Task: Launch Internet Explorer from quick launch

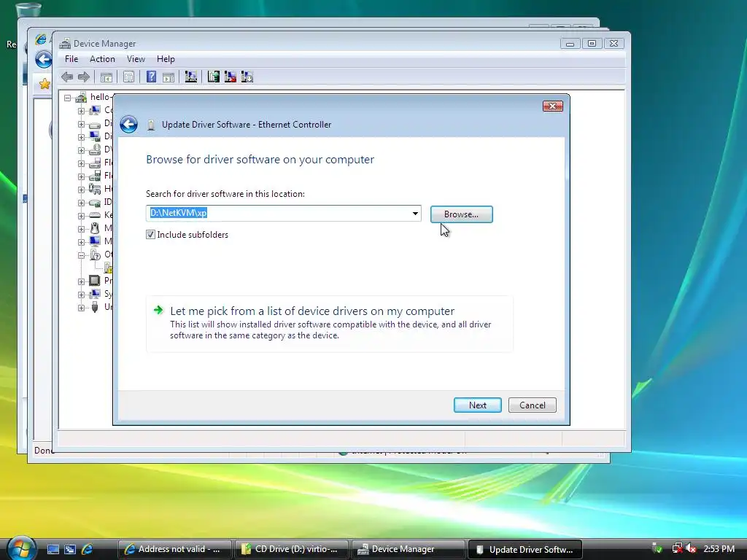Action: click(x=88, y=549)
